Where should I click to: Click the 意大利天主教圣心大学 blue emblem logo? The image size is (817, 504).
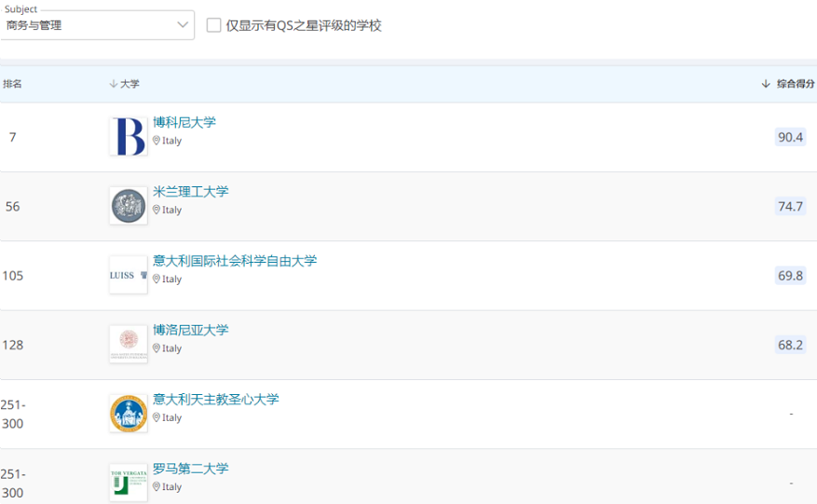point(129,414)
